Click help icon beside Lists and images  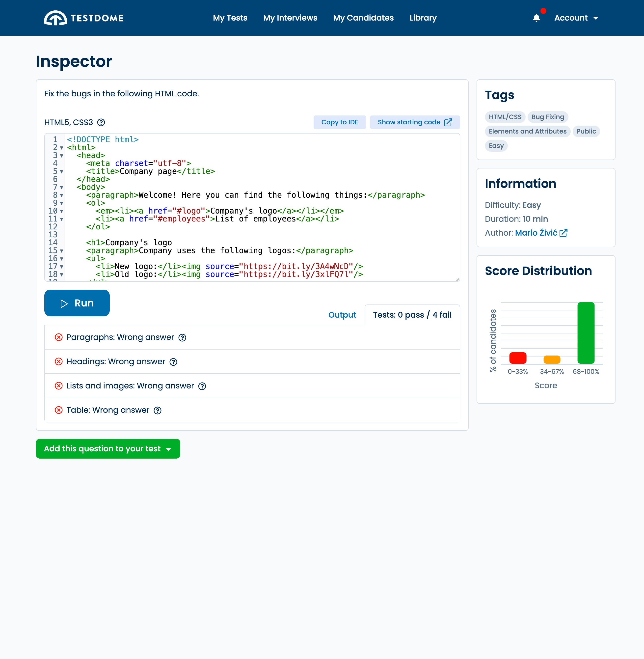202,386
